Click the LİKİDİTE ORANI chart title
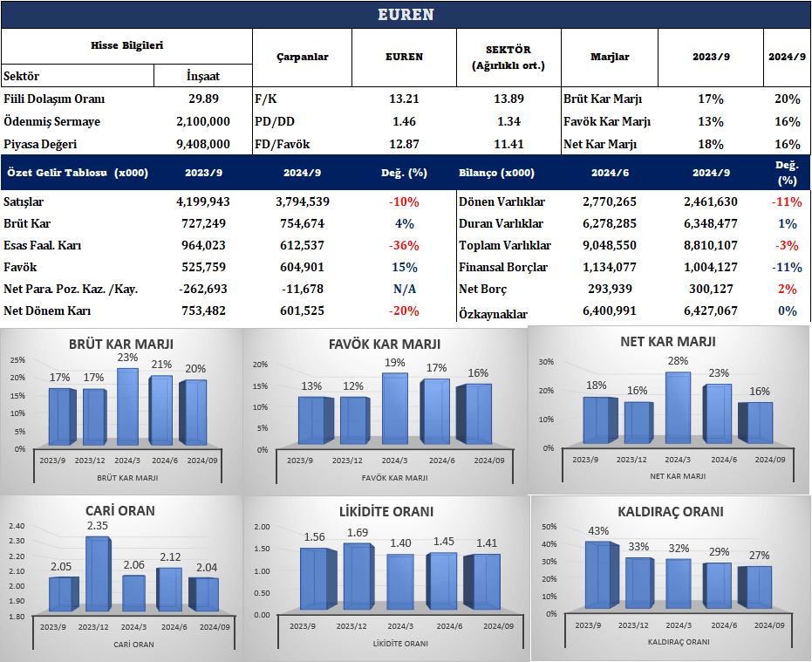The height and width of the screenshot is (662, 812). pos(386,511)
